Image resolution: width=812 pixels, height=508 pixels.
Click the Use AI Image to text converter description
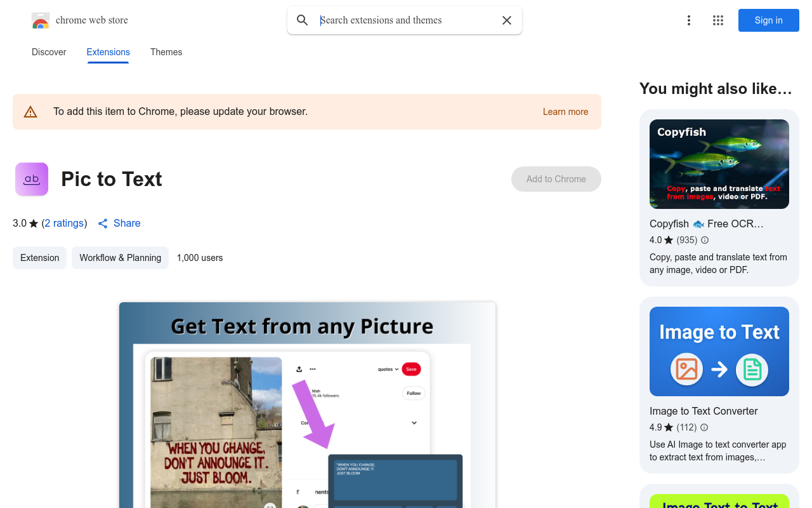(x=717, y=451)
